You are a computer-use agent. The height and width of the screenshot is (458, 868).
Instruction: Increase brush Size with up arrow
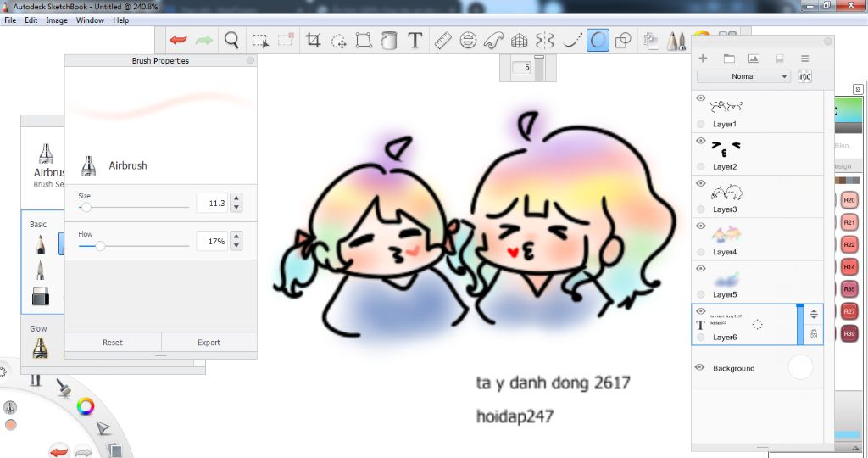236,198
